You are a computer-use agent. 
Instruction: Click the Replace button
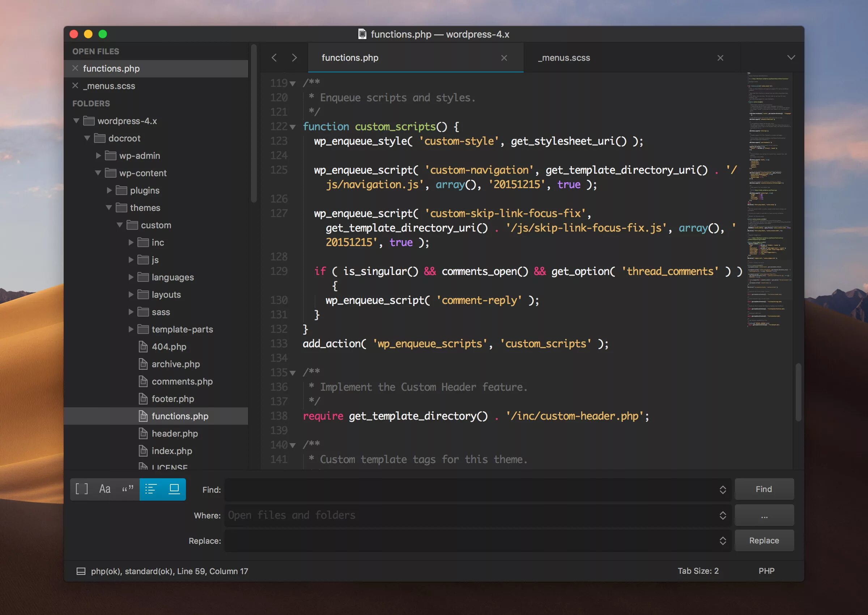click(764, 540)
